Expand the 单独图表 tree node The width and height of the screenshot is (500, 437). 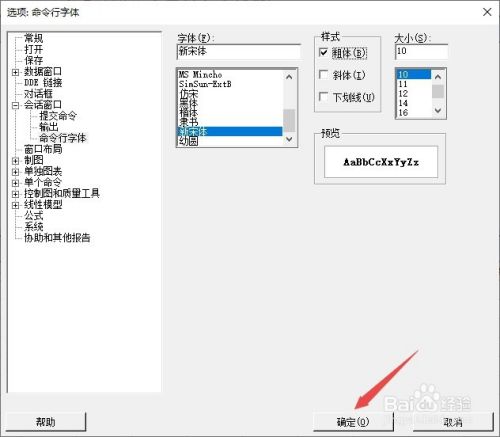[x=15, y=172]
